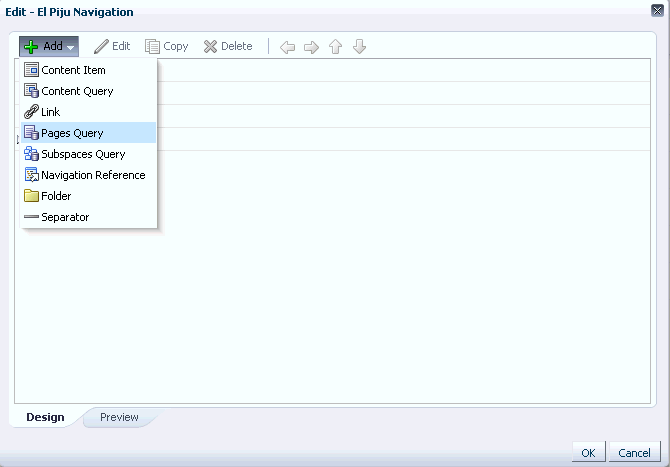Choose Pages Query menu entry
This screenshot has height=467, width=670.
[88, 132]
